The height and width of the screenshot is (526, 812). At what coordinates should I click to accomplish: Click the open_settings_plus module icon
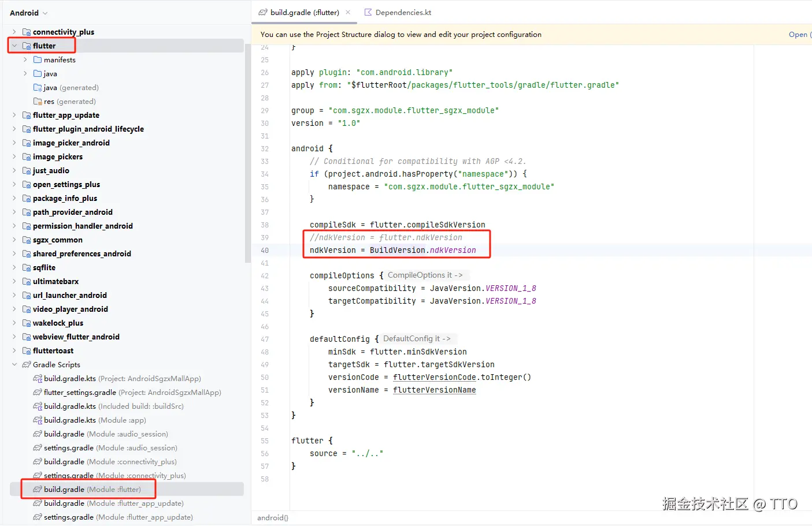click(27, 184)
